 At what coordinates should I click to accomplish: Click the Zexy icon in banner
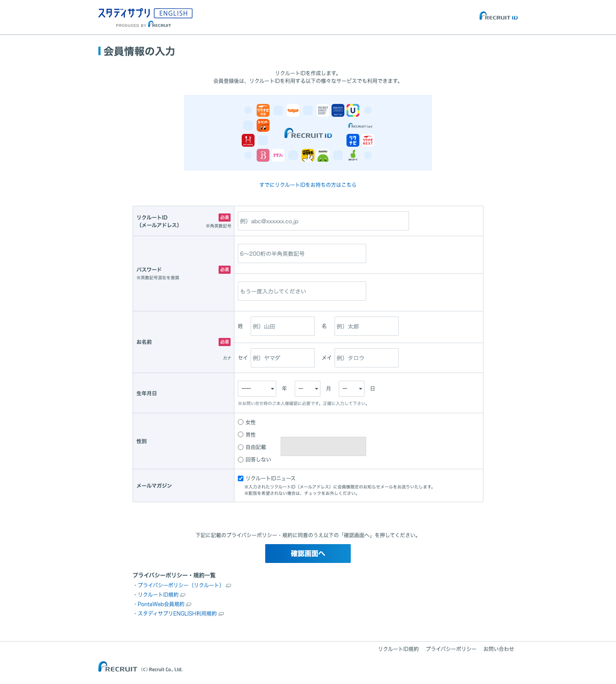coord(278,155)
